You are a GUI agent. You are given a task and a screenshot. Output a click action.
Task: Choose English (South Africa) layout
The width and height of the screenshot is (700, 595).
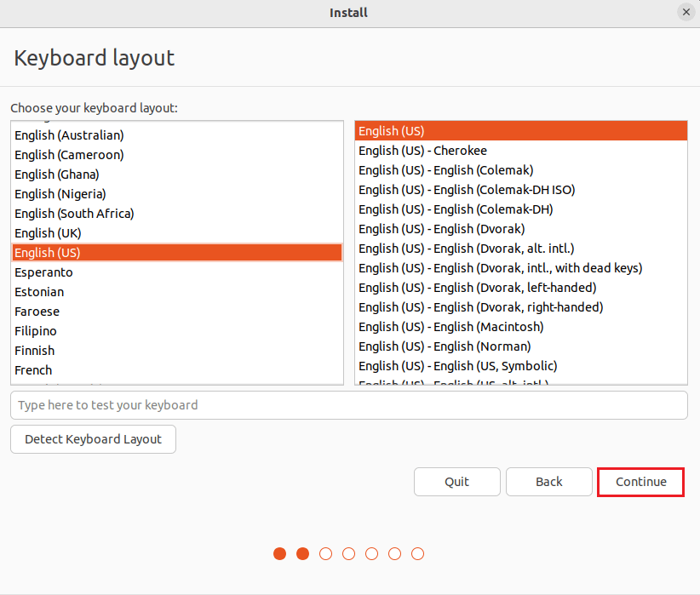pos(74,214)
